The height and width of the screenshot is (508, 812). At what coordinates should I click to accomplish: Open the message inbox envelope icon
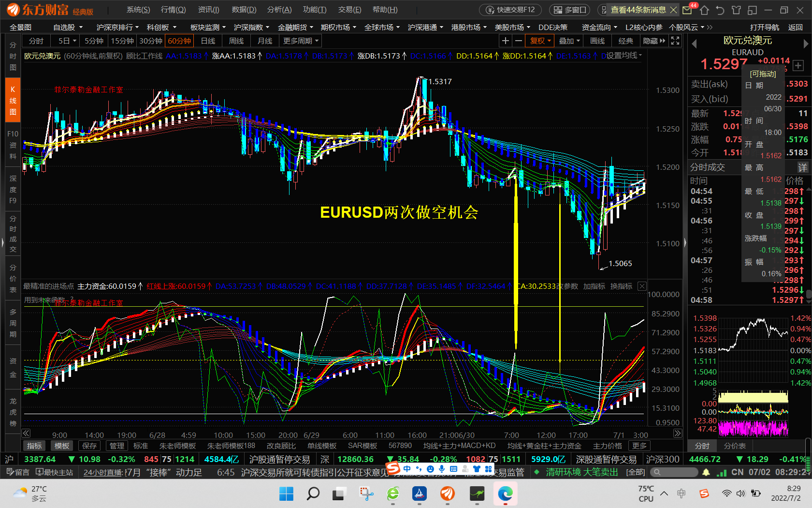(x=687, y=10)
